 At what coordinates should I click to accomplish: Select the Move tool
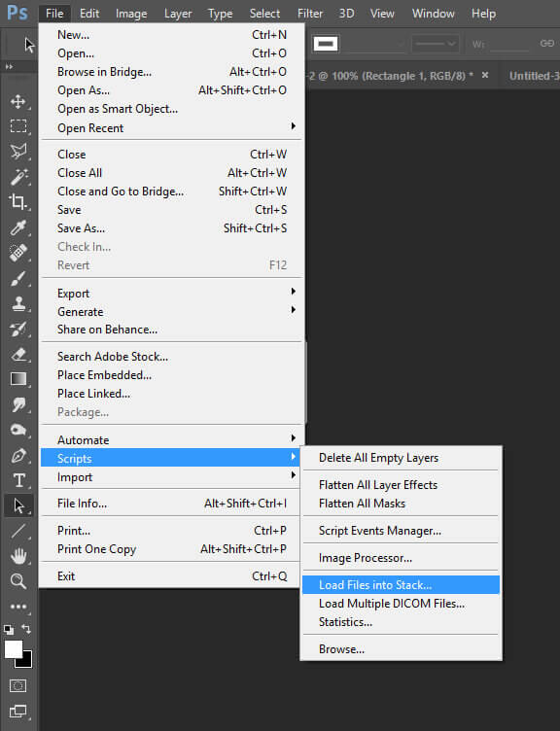tap(18, 101)
